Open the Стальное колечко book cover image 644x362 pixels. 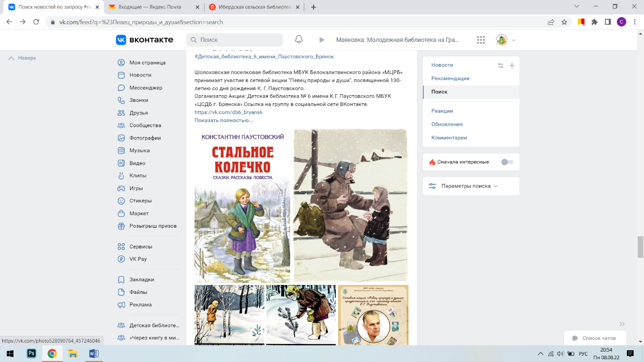243,206
